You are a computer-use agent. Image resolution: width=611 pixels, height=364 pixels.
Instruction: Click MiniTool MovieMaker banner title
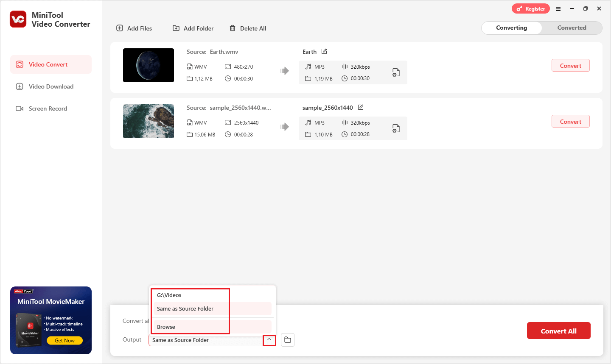pyautogui.click(x=51, y=301)
